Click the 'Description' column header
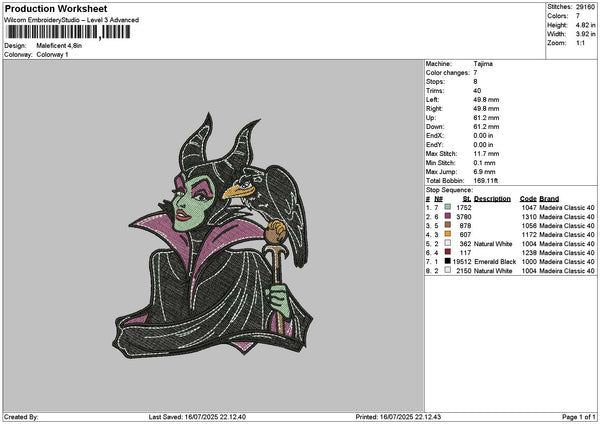The height and width of the screenshot is (424, 600). [492, 199]
